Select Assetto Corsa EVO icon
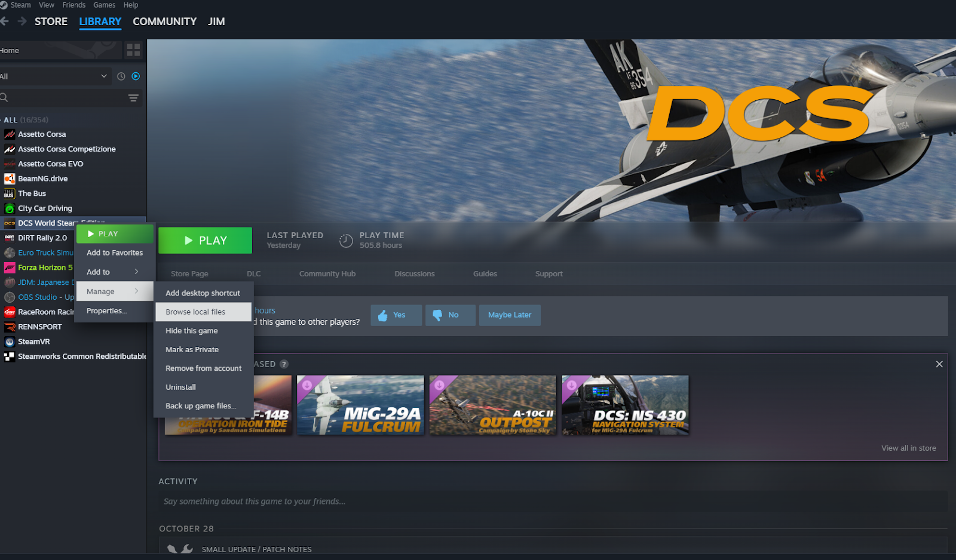 point(10,164)
